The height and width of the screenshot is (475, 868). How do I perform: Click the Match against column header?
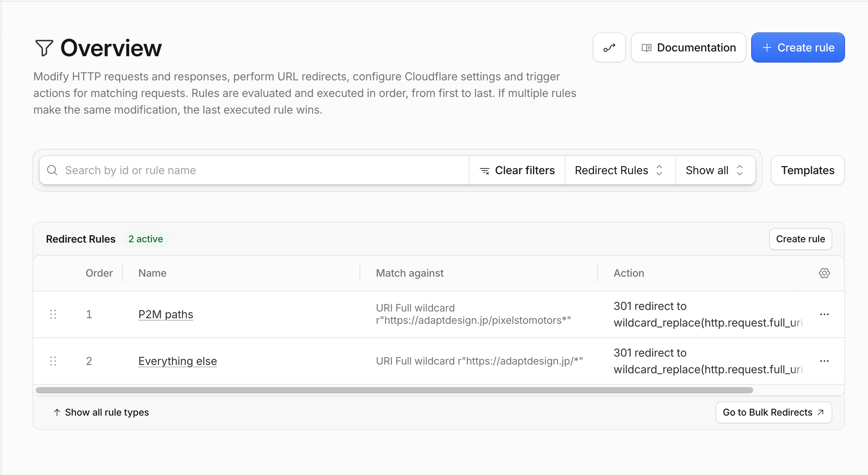409,273
